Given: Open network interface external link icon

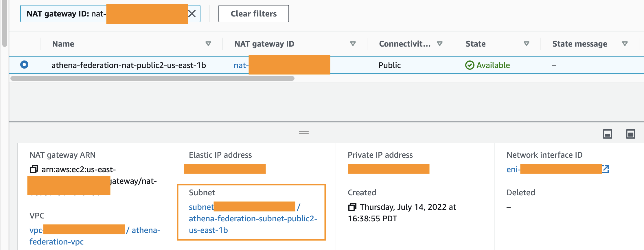Looking at the screenshot, I should coord(605,169).
